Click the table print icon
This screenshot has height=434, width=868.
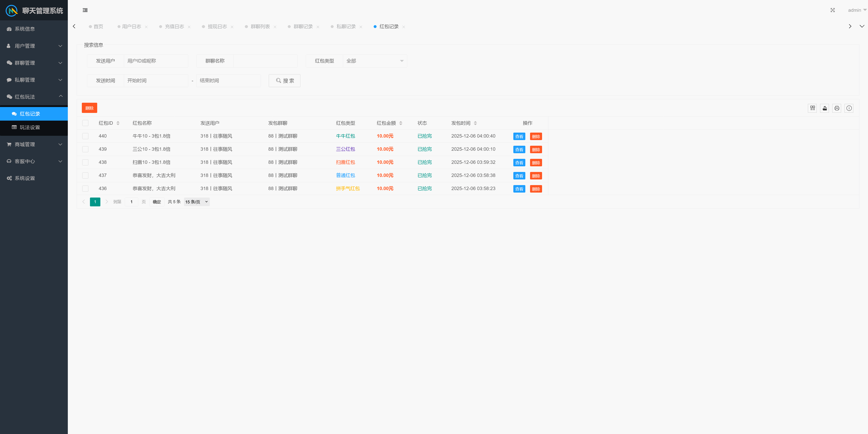[x=837, y=108]
